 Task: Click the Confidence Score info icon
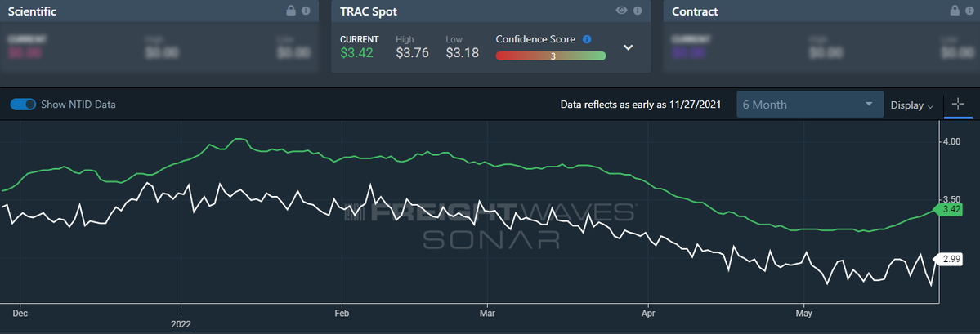tap(587, 38)
